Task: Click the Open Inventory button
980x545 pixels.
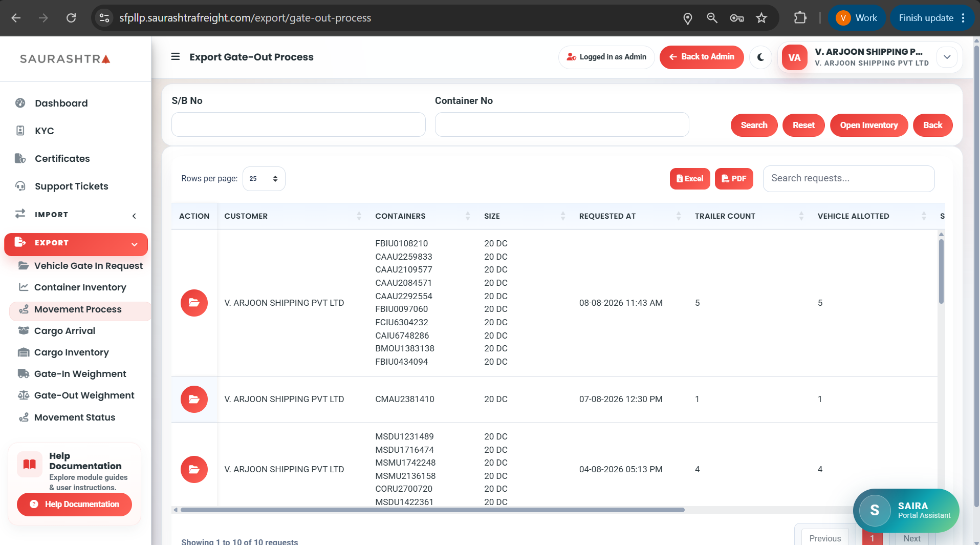Action: 869,125
